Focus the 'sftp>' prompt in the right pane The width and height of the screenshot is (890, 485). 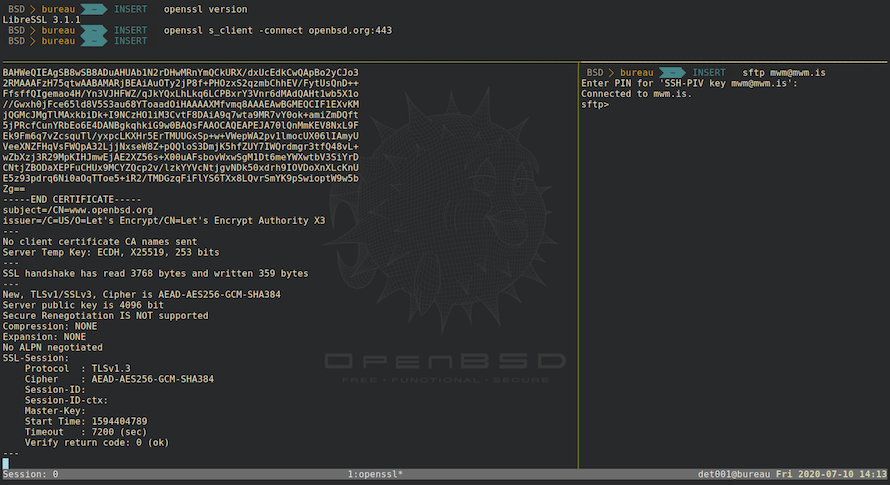[595, 104]
